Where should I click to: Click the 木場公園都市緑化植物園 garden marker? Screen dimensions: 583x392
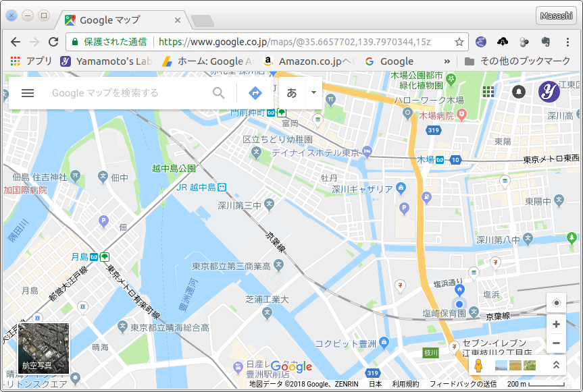(x=451, y=79)
